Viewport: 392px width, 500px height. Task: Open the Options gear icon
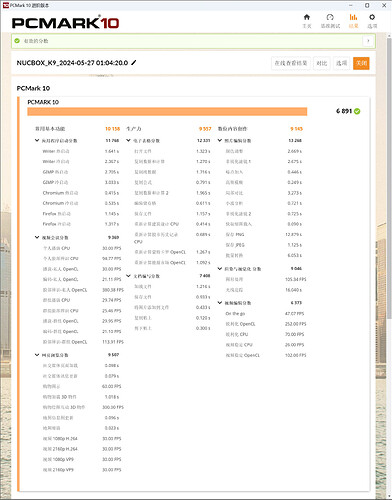click(372, 17)
